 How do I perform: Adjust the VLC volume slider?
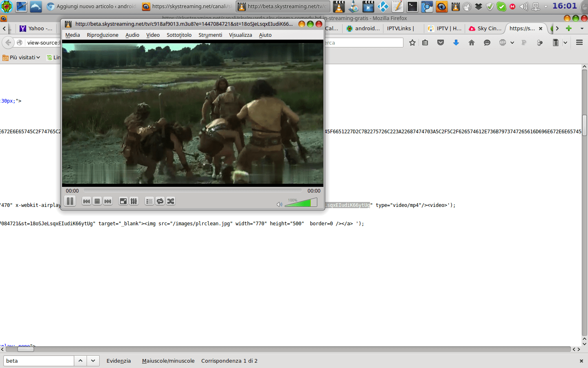301,202
